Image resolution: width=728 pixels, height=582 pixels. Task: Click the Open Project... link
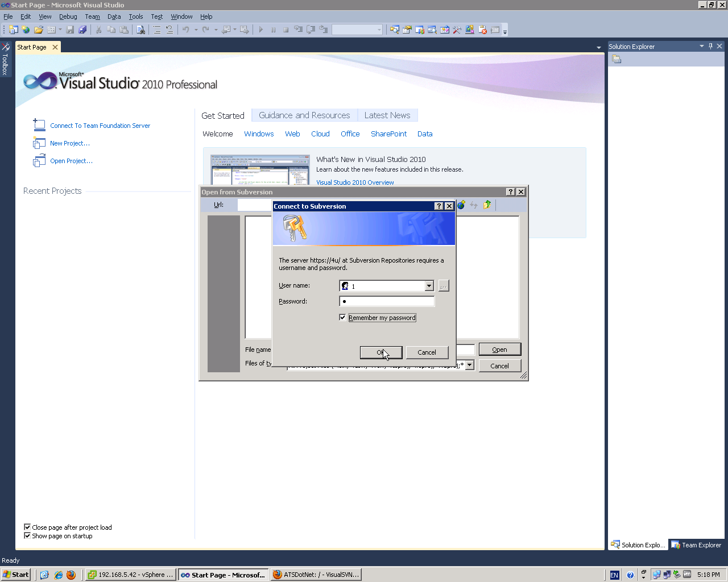(71, 161)
